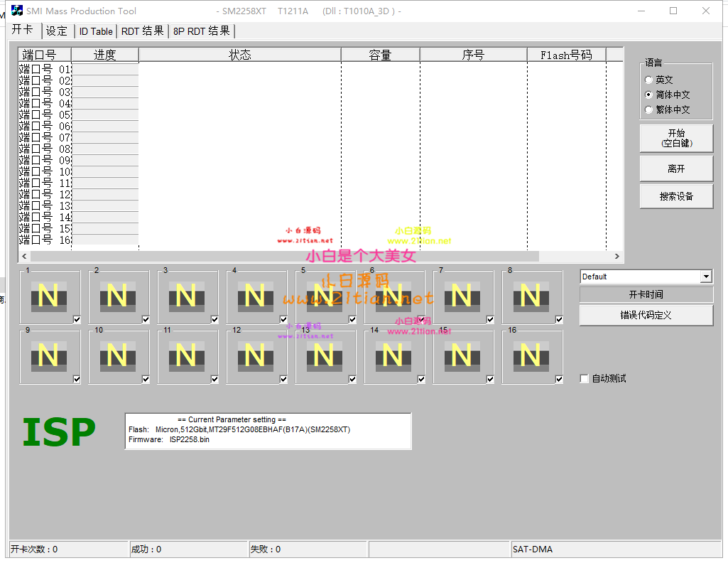Click port 10 status N icon
The width and height of the screenshot is (728, 563).
pos(118,356)
